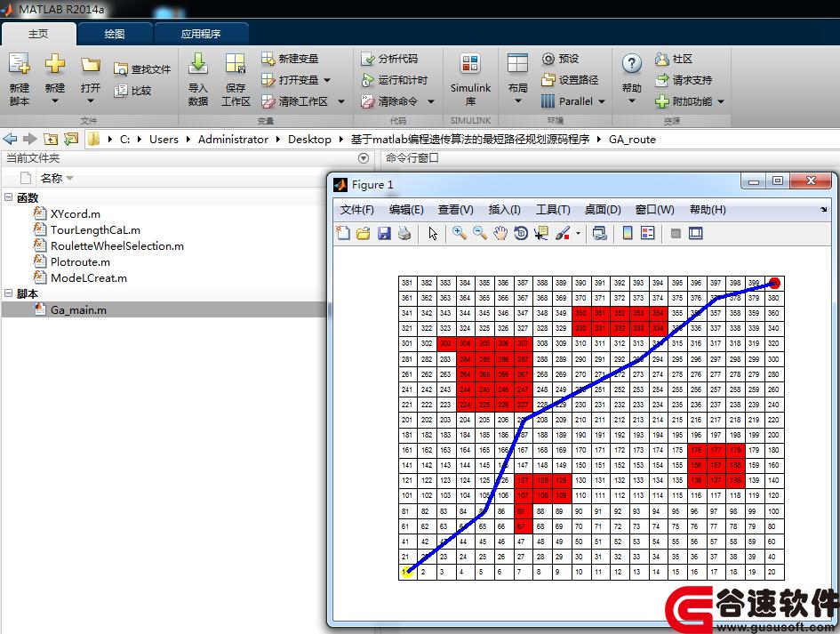
Task: Click up one level folder icon
Action: 51,140
